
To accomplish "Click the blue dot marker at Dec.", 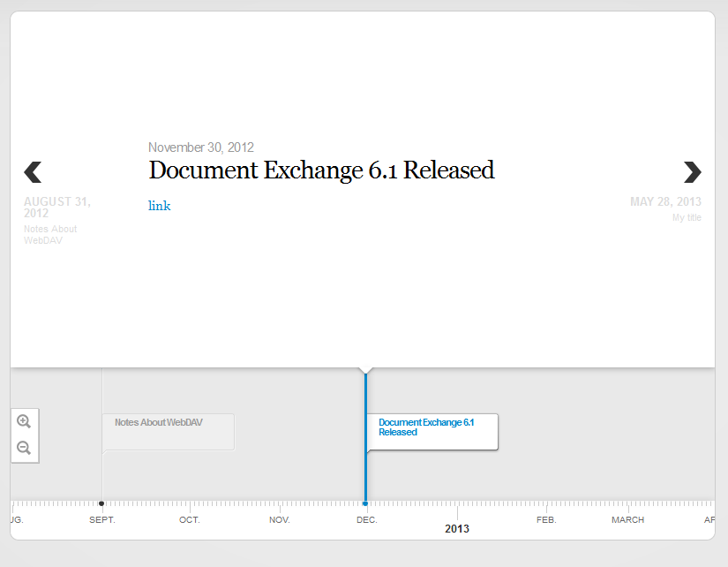I will [x=365, y=503].
